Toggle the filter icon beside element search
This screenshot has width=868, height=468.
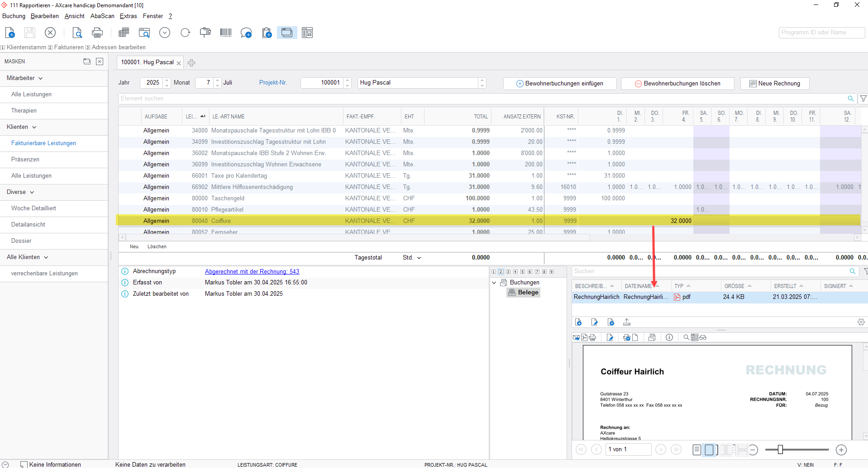[863, 99]
